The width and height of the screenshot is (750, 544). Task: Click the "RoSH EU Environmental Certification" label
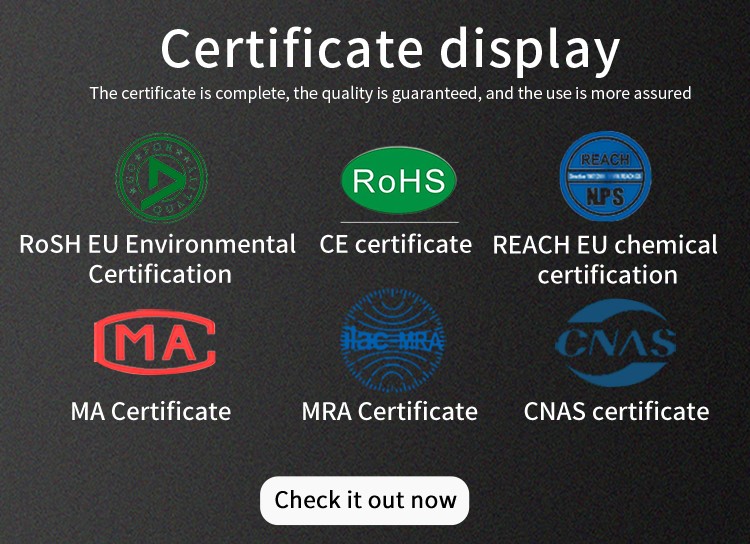[x=158, y=259]
